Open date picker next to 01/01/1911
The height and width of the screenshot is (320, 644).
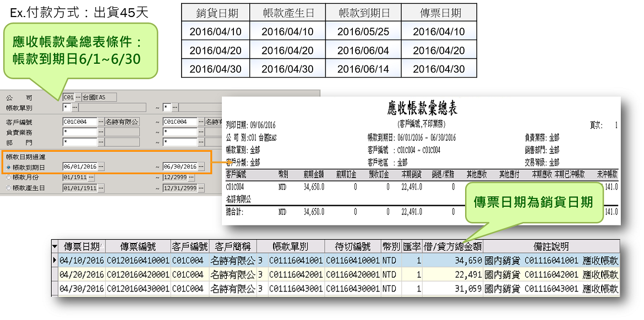pos(101,188)
